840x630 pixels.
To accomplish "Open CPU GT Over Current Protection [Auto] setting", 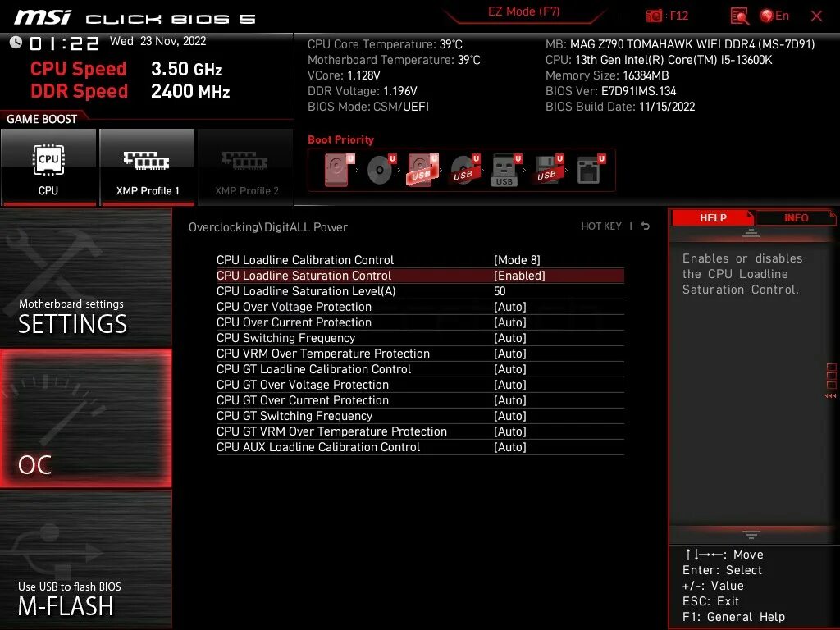I will (x=509, y=399).
